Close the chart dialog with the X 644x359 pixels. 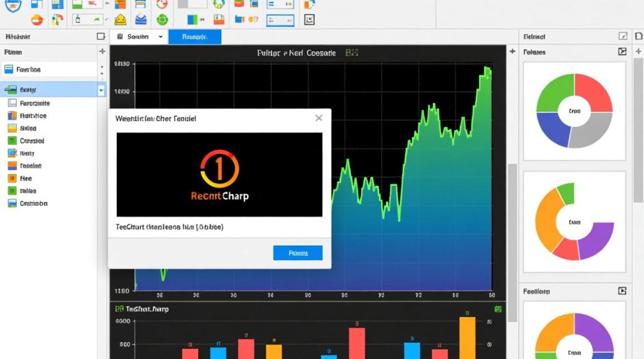(x=319, y=118)
